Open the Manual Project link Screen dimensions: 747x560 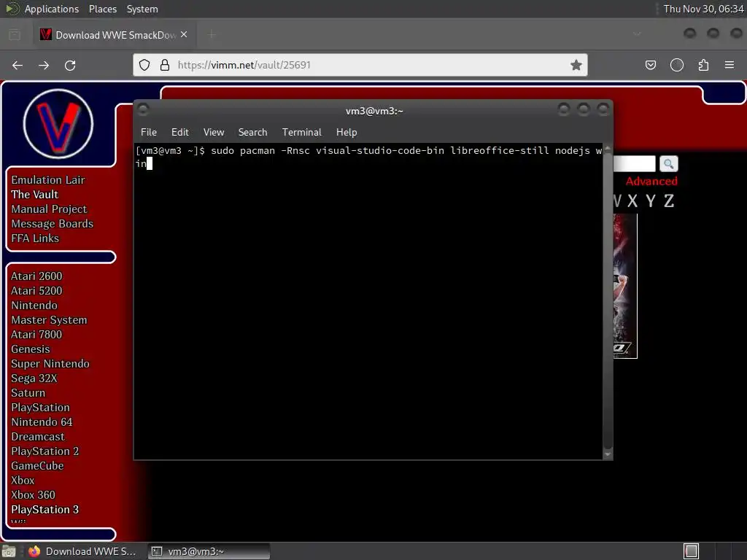click(49, 209)
